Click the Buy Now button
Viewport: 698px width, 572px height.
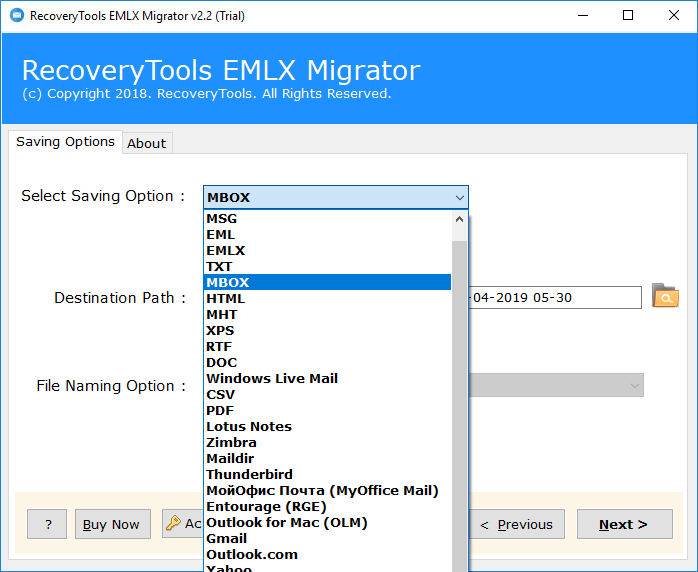[113, 524]
